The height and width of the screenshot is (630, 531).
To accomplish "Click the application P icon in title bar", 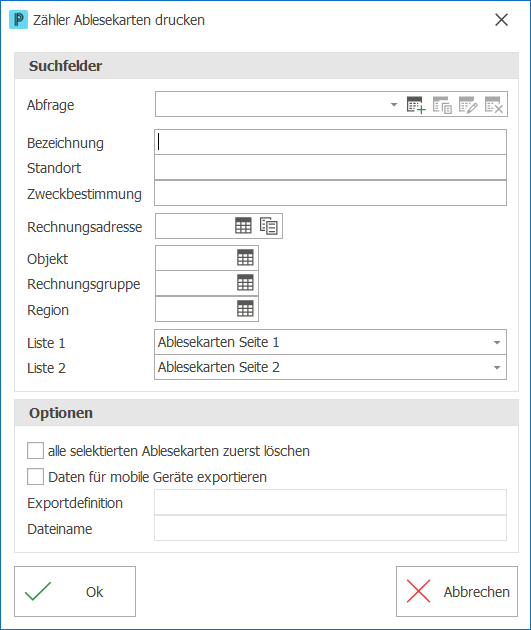I will (18, 20).
